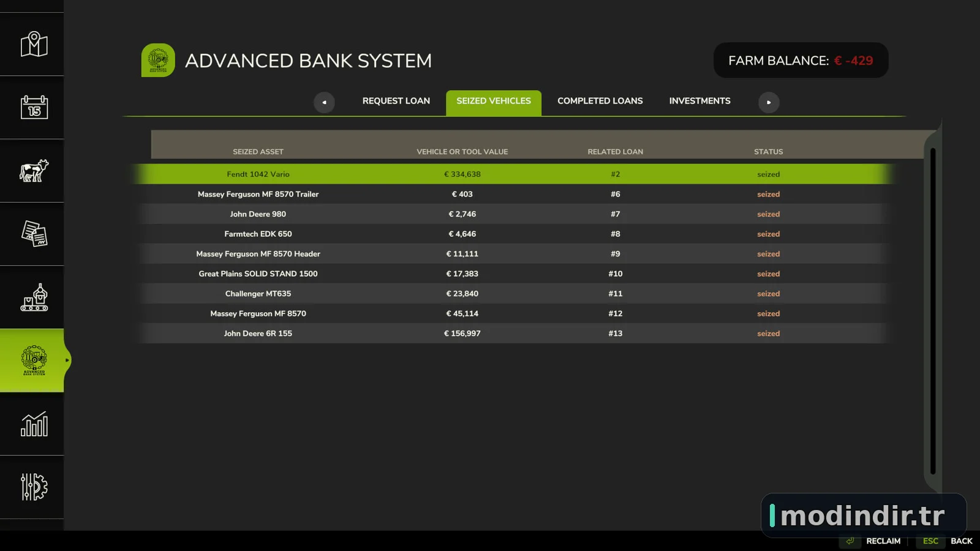Click the € 17,383 value cell
This screenshot has height=551, width=980.
coord(462,274)
